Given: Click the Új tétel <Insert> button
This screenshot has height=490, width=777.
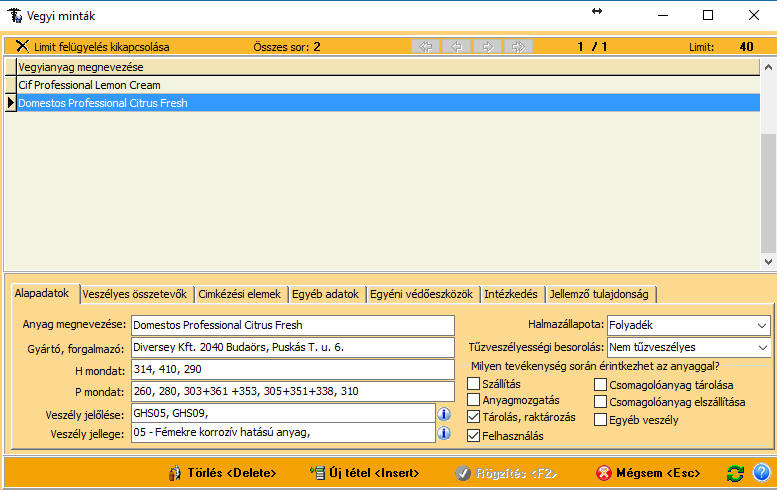Looking at the screenshot, I should [x=365, y=473].
